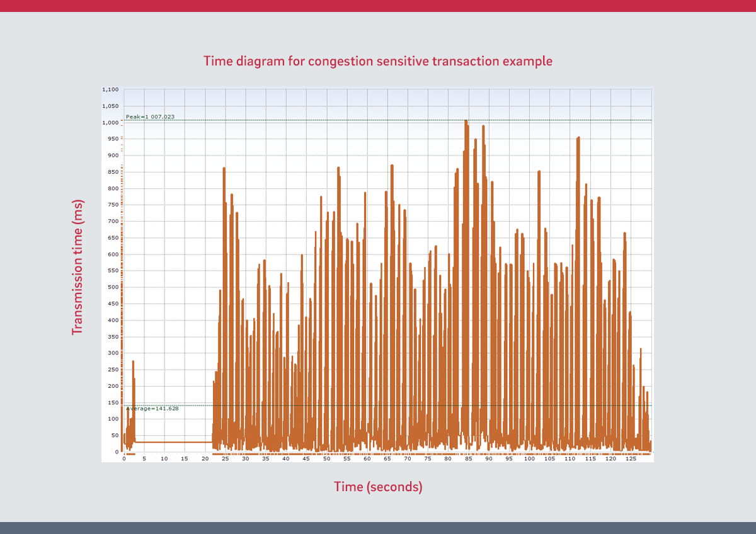Click the tallest spike tip at the peak line
This screenshot has height=534, width=756.
[466, 121]
